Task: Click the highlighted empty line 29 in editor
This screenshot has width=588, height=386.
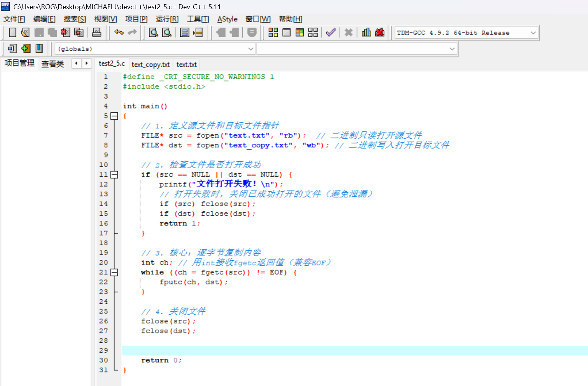Action: (x=355, y=350)
